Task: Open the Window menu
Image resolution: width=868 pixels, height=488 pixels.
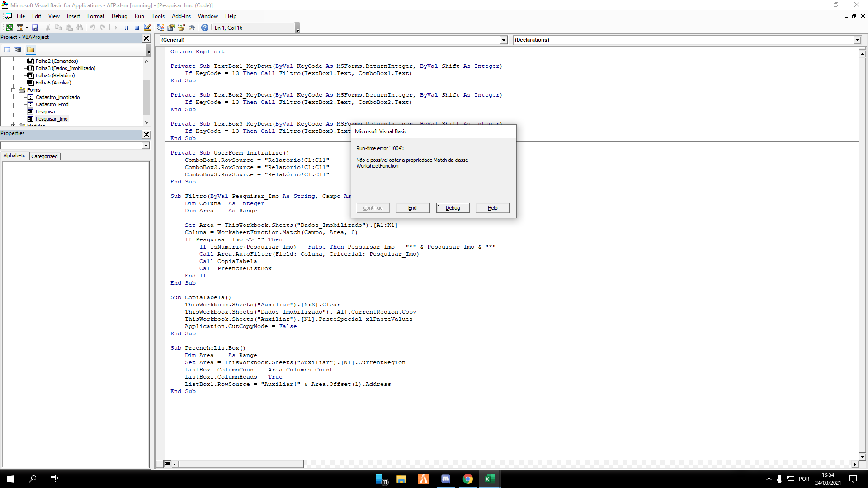Action: point(208,16)
